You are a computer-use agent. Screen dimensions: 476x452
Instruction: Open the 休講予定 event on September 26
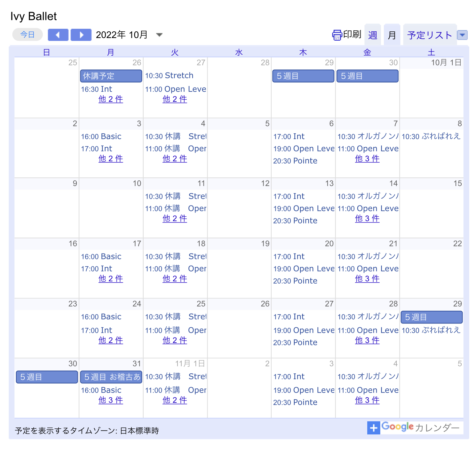click(x=111, y=76)
